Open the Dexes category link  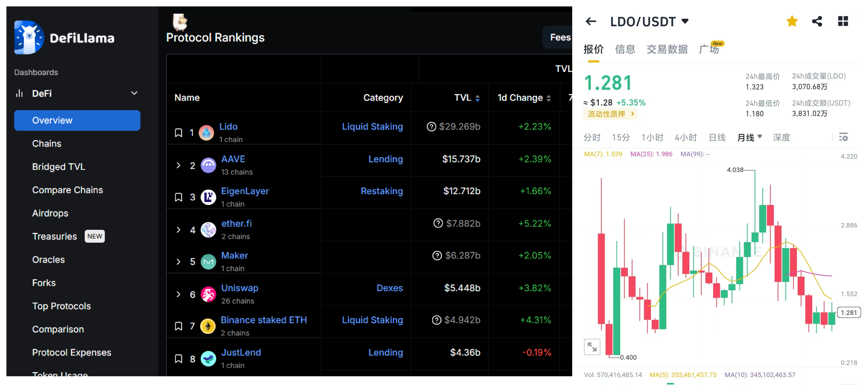tap(390, 288)
